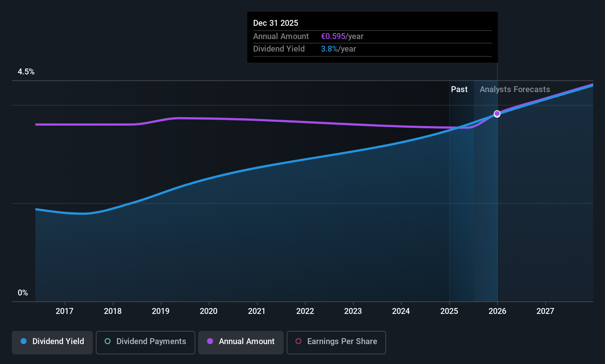This screenshot has width=605, height=364.
Task: Click the 2019 x-axis label
Action: (x=161, y=311)
